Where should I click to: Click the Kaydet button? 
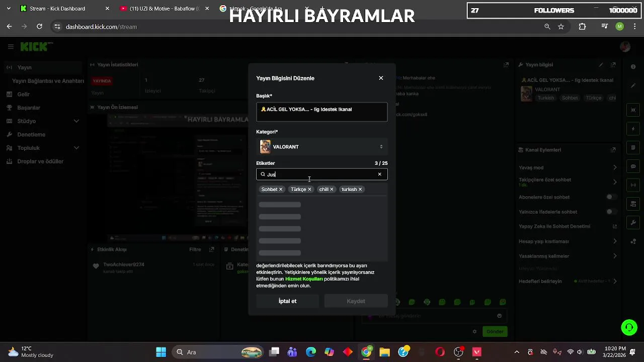pos(356,301)
